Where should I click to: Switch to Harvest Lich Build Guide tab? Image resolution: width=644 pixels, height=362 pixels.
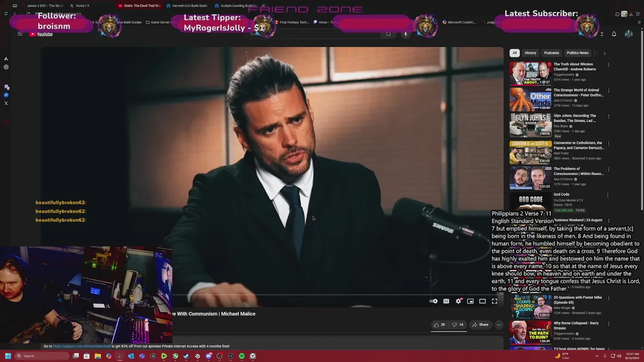(187, 6)
